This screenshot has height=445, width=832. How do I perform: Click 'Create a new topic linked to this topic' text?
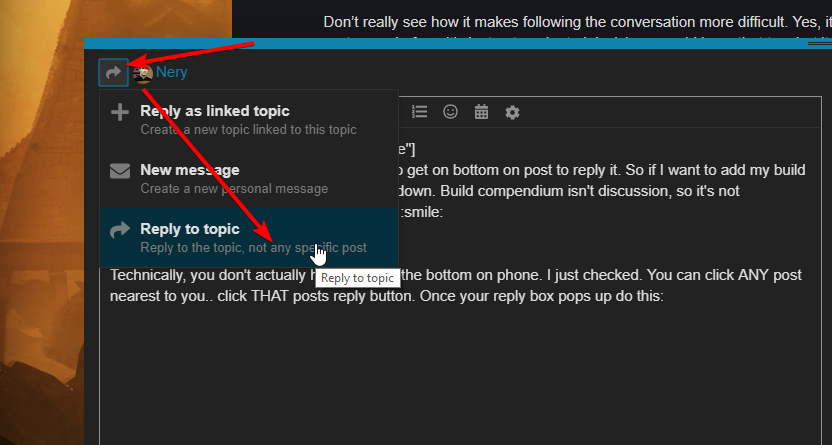click(248, 129)
